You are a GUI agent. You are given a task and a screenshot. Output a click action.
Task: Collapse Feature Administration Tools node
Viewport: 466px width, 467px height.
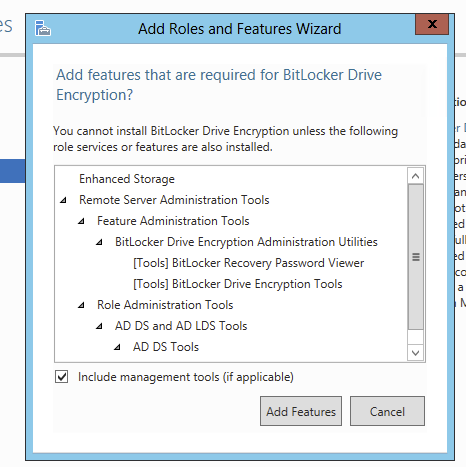(81, 221)
